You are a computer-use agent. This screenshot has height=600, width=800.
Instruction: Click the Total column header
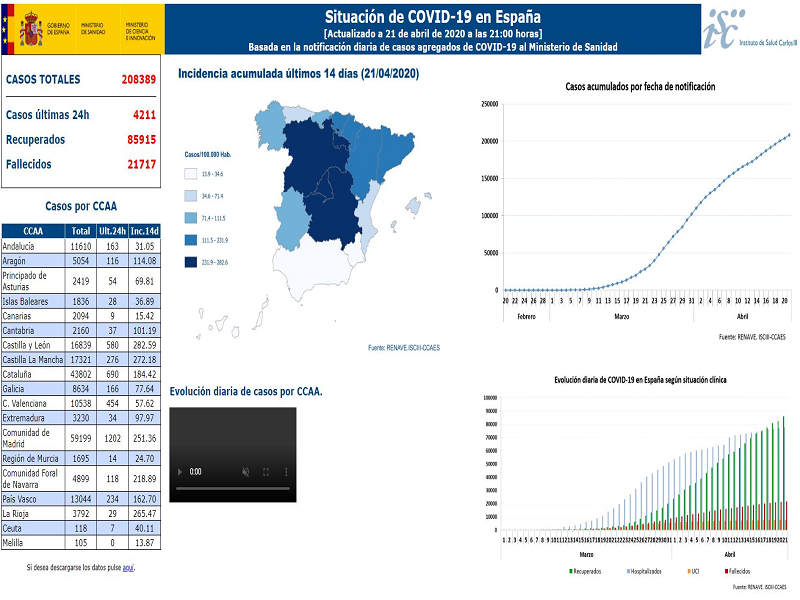click(81, 231)
